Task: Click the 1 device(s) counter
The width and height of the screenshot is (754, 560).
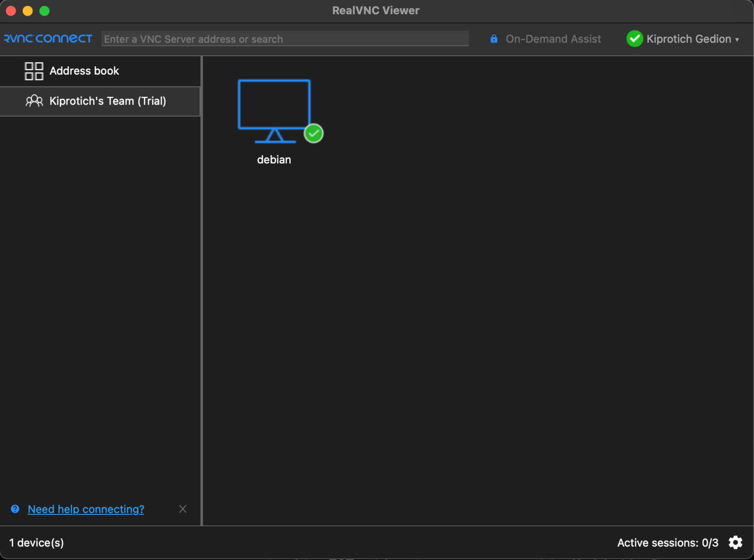Action: point(36,542)
